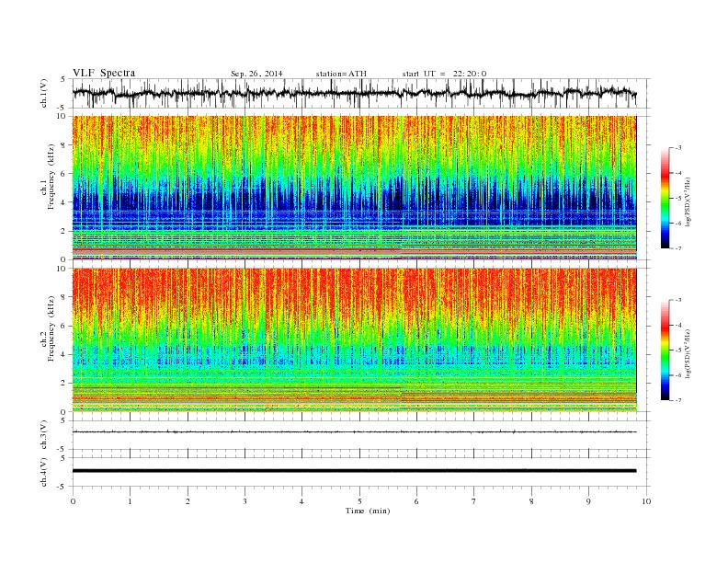Click the "10" kHz tick on ch.2 spectrogram axis
Screen dimensions: 728x563
click(62, 269)
